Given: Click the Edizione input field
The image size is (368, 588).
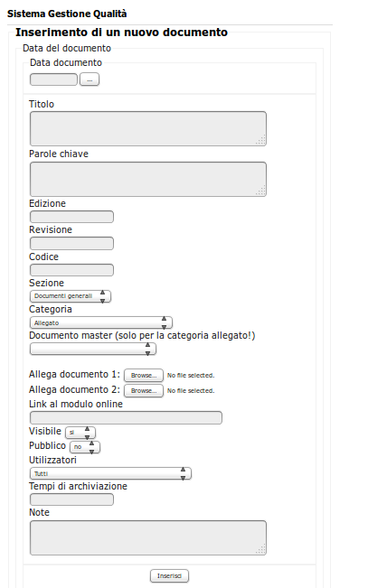Looking at the screenshot, I should 71,217.
